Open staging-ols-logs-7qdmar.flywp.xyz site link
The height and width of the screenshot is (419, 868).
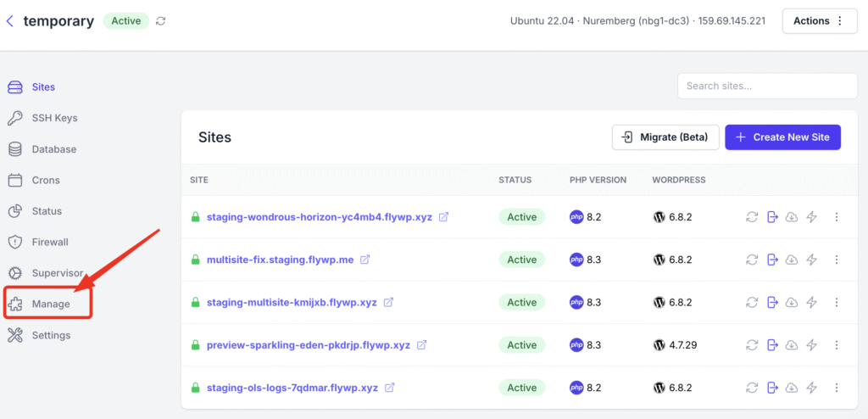(x=292, y=388)
